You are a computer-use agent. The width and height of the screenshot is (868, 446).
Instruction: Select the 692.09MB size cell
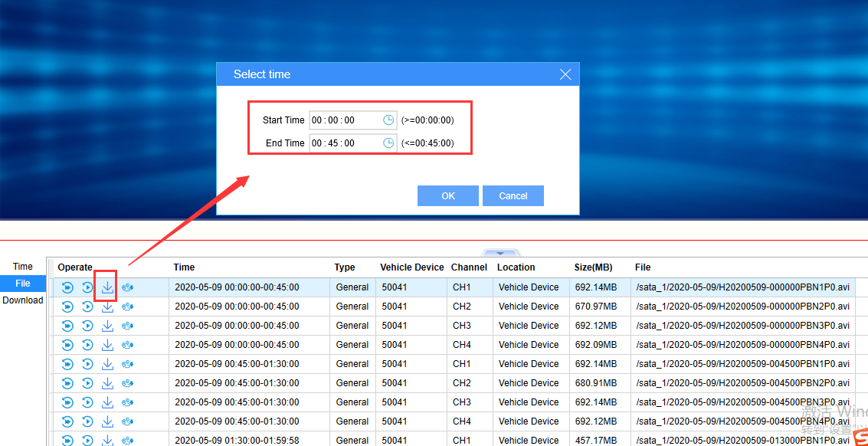[x=600, y=345]
